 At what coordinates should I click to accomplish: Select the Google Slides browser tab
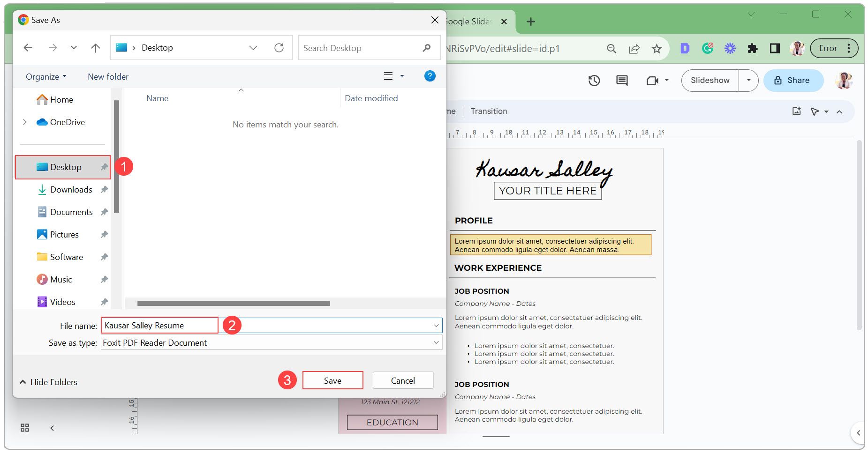[x=469, y=21]
